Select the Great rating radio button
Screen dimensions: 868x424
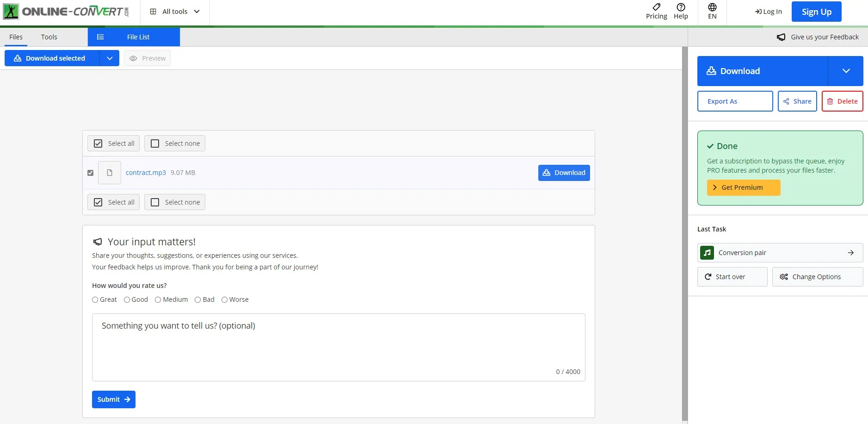(x=95, y=299)
